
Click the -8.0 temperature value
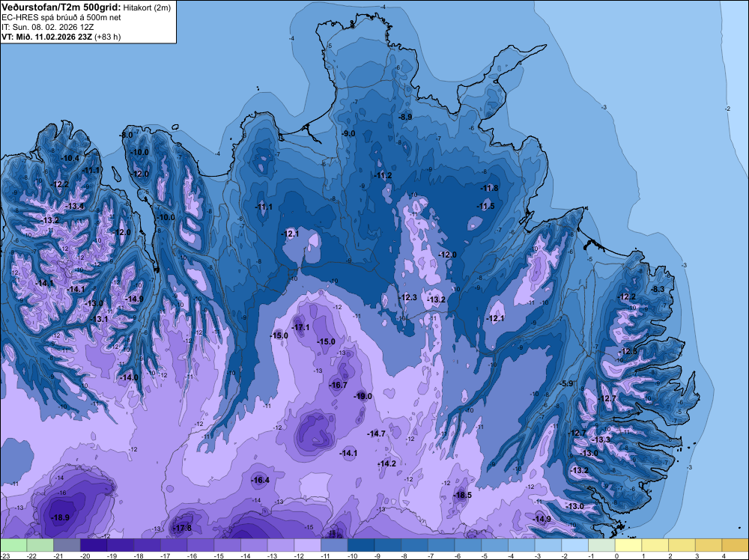[x=127, y=135]
